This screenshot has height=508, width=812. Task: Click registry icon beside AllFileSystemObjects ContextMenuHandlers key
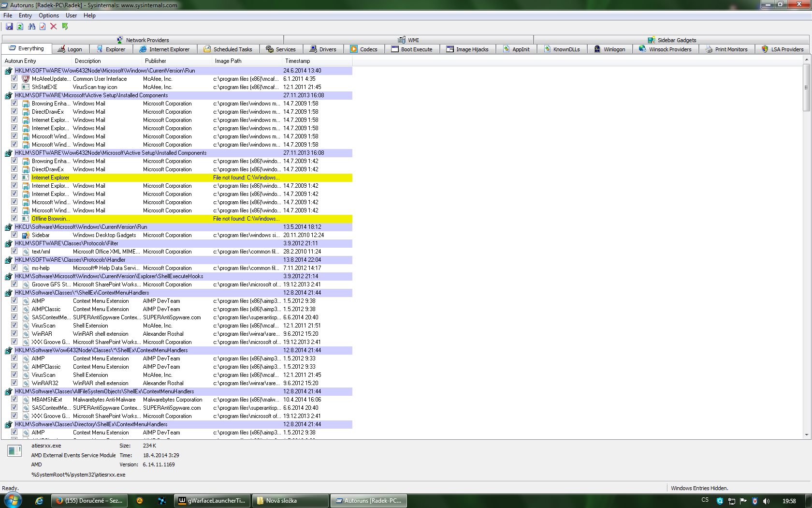pos(8,391)
